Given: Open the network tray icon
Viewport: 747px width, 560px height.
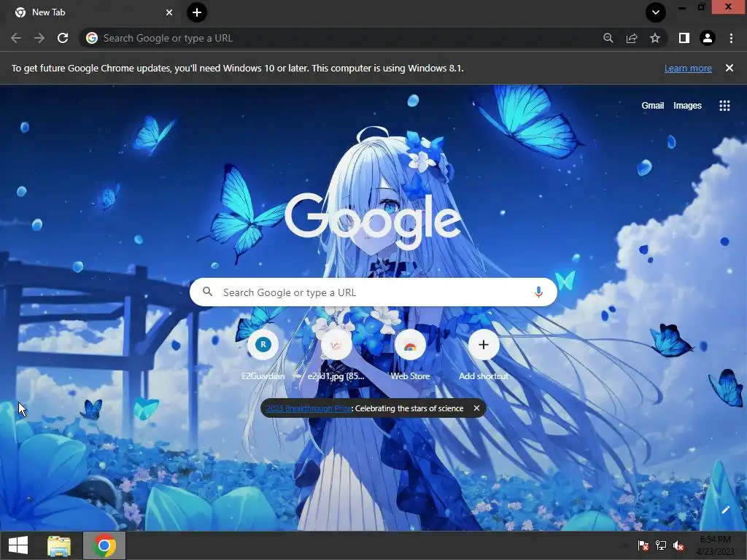Looking at the screenshot, I should click(x=661, y=545).
